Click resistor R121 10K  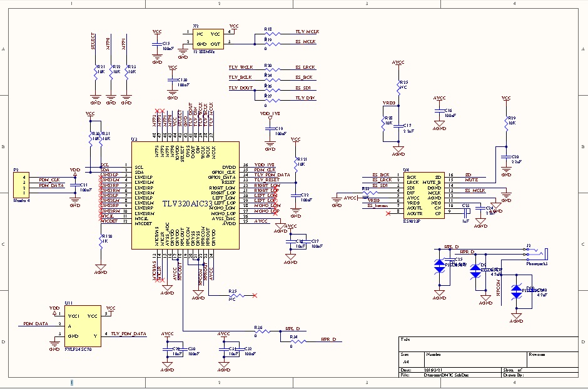tap(296, 164)
